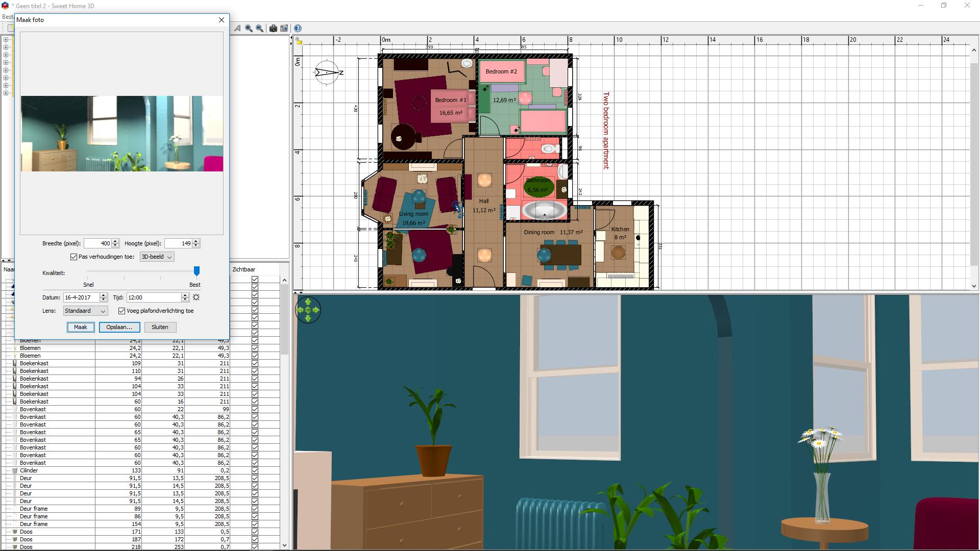Click the Kwaliteit quality slider handle
The height and width of the screenshot is (551, 980).
pos(197,271)
